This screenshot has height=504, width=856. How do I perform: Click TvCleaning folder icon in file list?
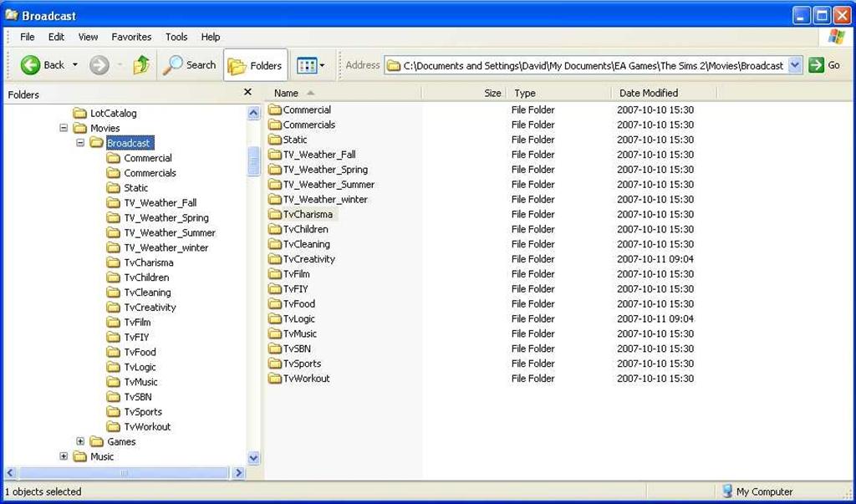[x=274, y=244]
